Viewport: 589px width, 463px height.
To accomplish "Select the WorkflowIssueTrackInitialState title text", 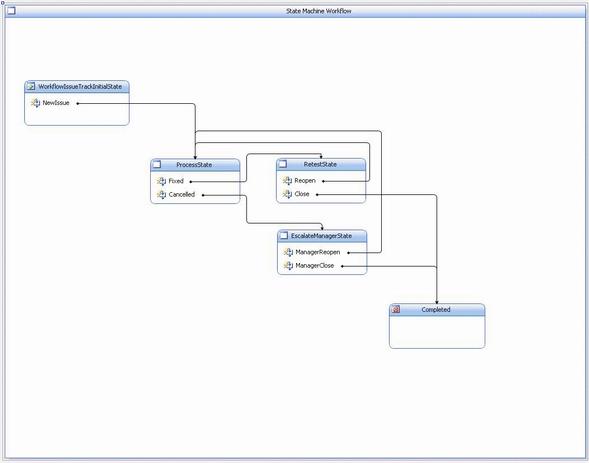I will 80,86.
